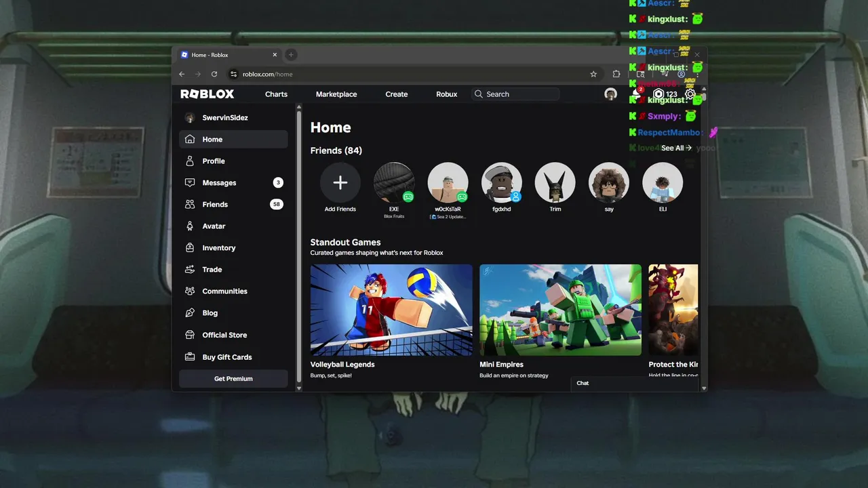The width and height of the screenshot is (868, 488).
Task: Click the Official Store cart icon
Action: (x=190, y=335)
